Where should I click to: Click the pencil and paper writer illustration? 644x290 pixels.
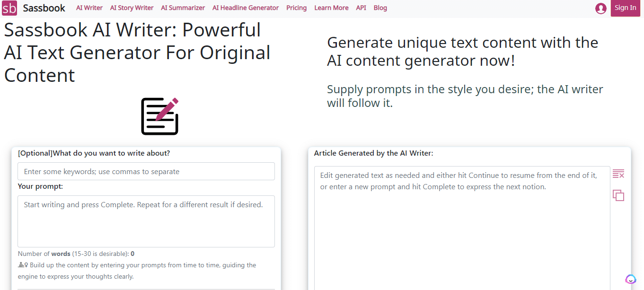pos(160,116)
